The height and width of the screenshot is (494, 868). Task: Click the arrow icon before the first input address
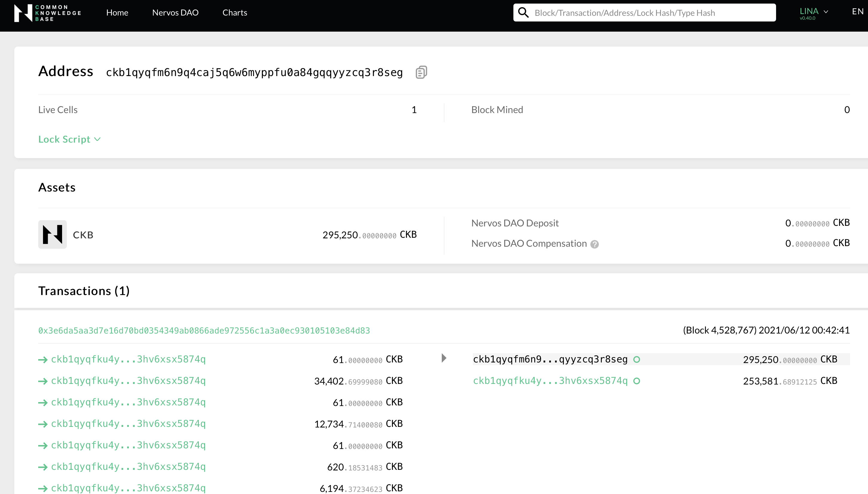(x=43, y=360)
